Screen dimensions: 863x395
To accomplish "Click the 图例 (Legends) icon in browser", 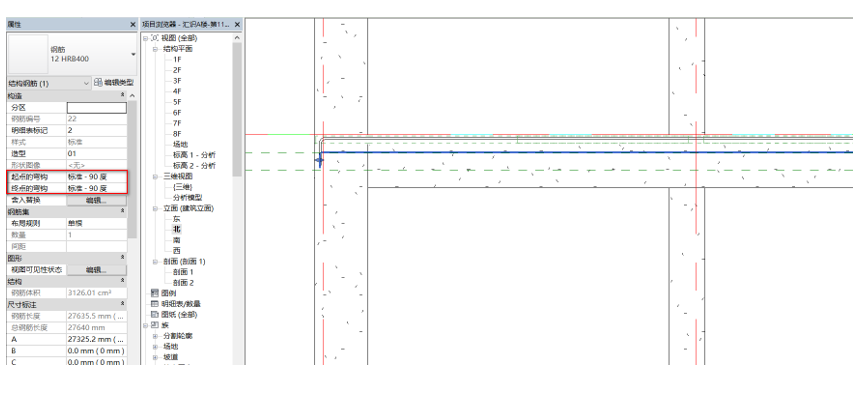I will [155, 293].
